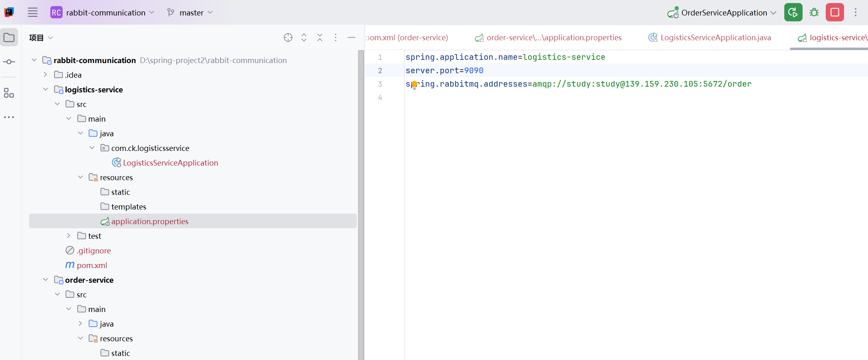Viewport: 868px width, 360px height.
Task: Click the Spring icon beside OrderServiceApplication
Action: [673, 13]
